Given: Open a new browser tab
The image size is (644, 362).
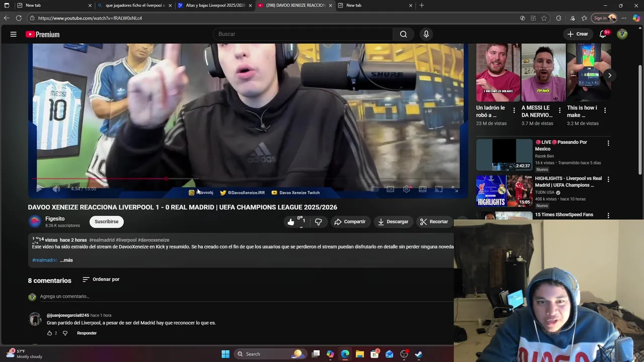Looking at the screenshot, I should click(422, 6).
